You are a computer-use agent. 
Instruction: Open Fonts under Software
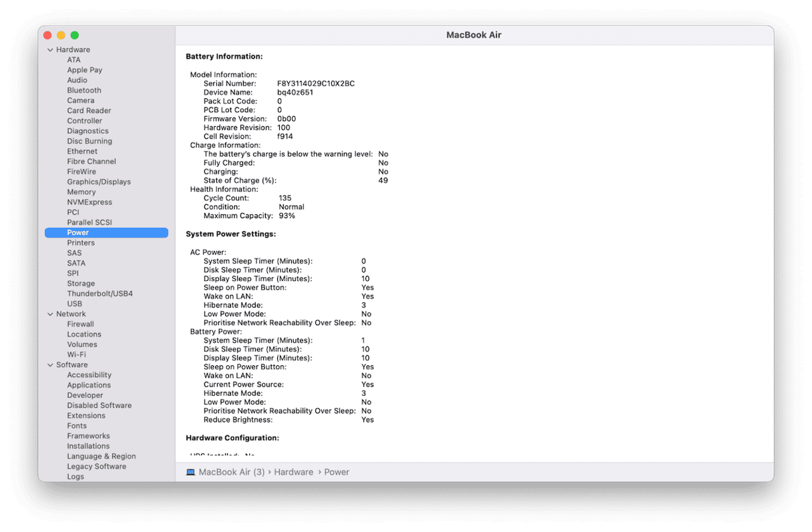(77, 426)
